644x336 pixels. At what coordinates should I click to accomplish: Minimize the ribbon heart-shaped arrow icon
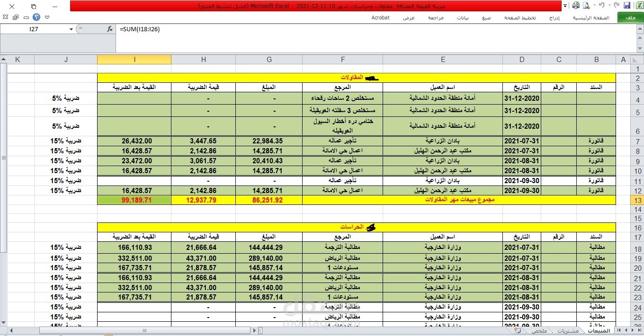(47, 17)
